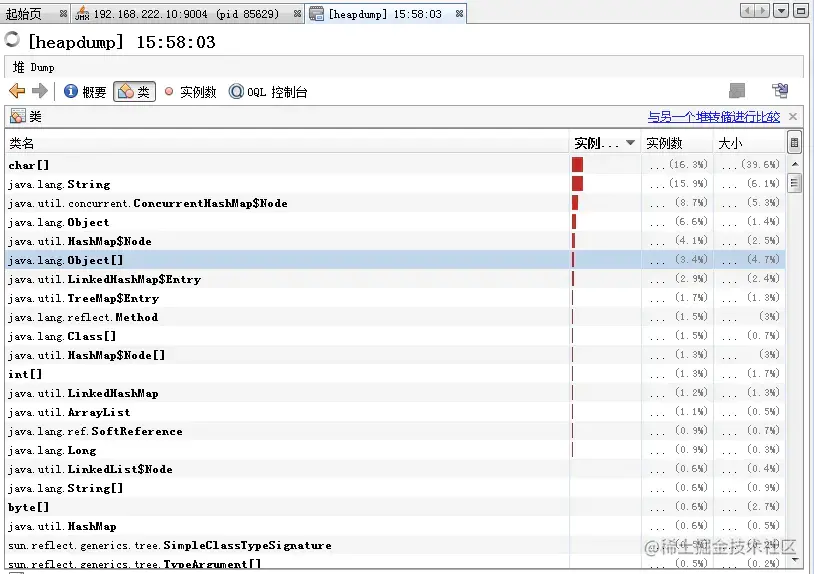The width and height of the screenshot is (814, 574).
Task: Select TreeMap$Entry row
Action: 395,298
